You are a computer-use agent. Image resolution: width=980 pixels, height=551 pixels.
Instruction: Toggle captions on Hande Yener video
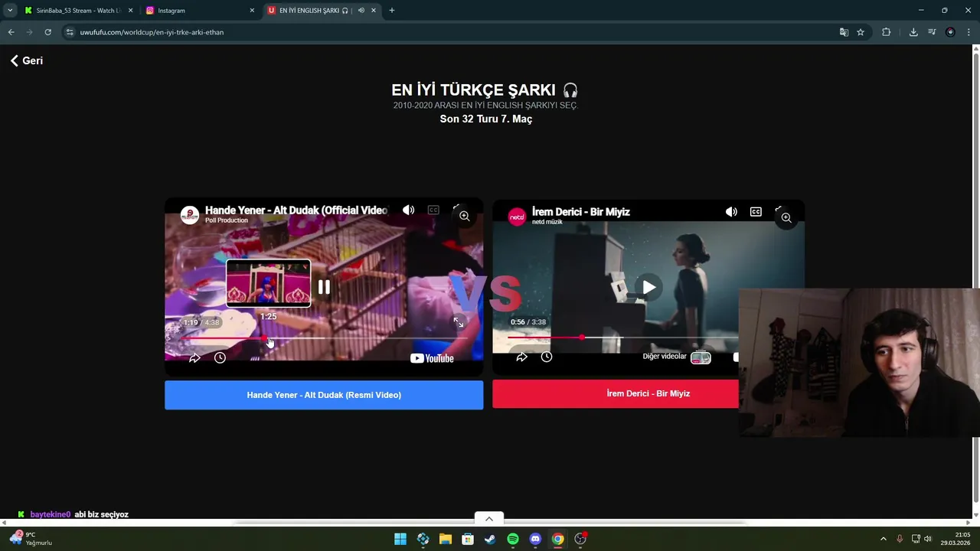pyautogui.click(x=433, y=210)
